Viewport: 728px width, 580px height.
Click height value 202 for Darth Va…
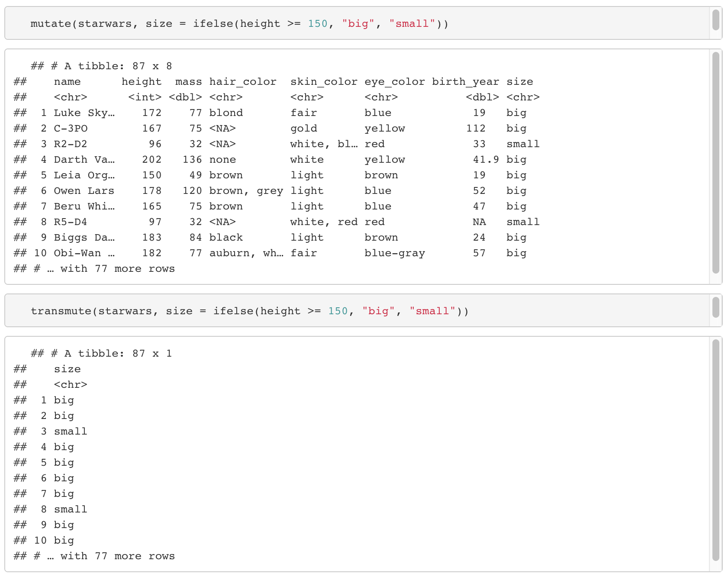152,159
